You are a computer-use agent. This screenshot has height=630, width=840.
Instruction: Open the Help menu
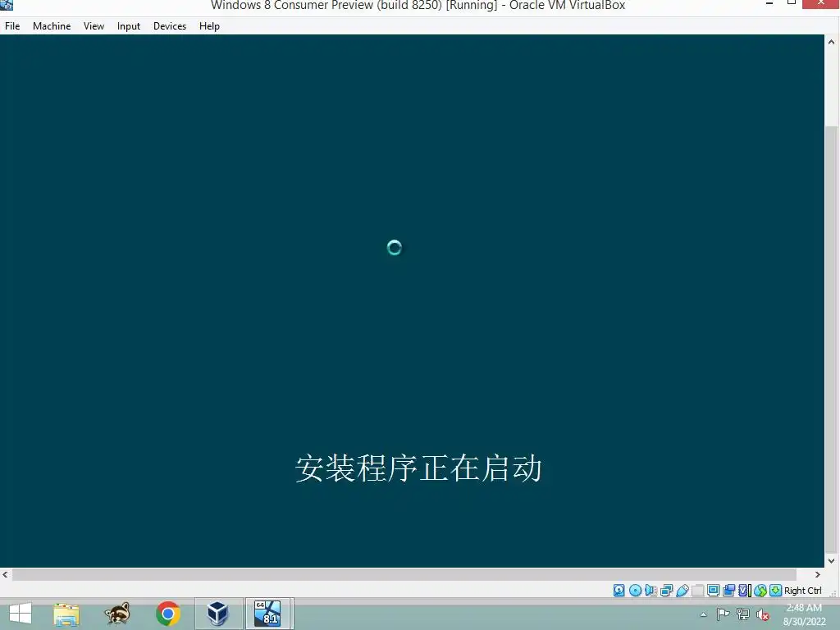point(209,25)
